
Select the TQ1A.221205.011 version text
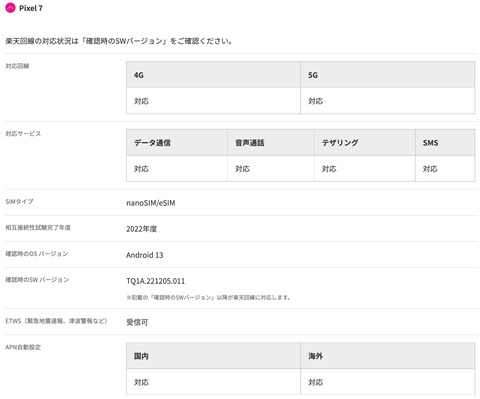pos(155,281)
